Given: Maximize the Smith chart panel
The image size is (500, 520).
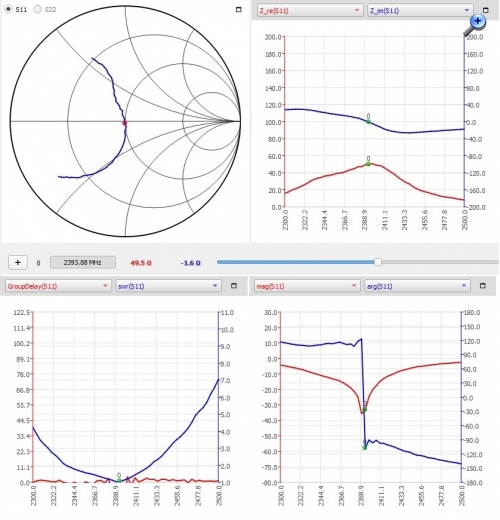Looking at the screenshot, I should pos(238,10).
